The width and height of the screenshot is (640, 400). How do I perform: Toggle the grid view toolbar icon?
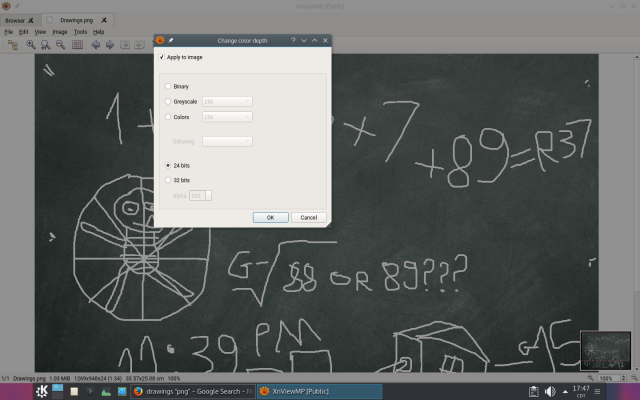coord(77,44)
